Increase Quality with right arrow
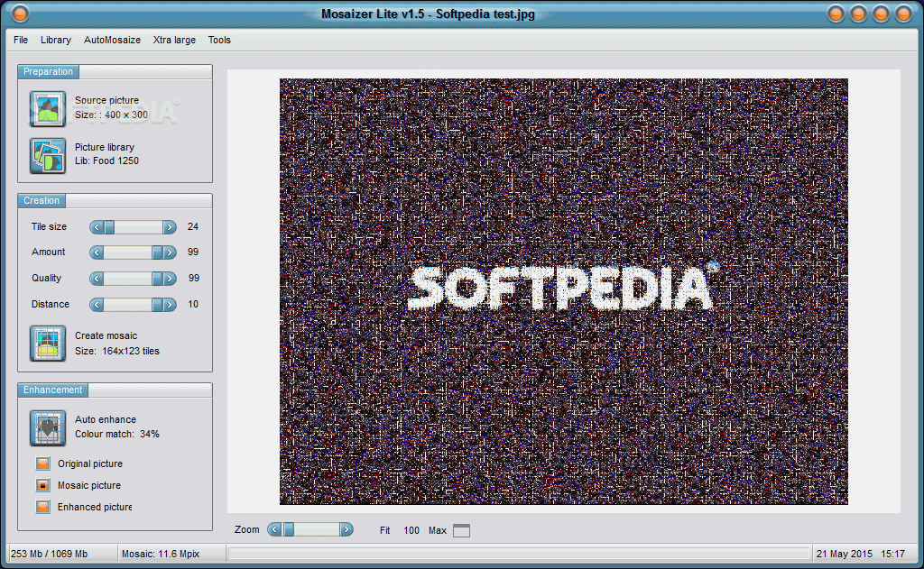 pos(170,278)
